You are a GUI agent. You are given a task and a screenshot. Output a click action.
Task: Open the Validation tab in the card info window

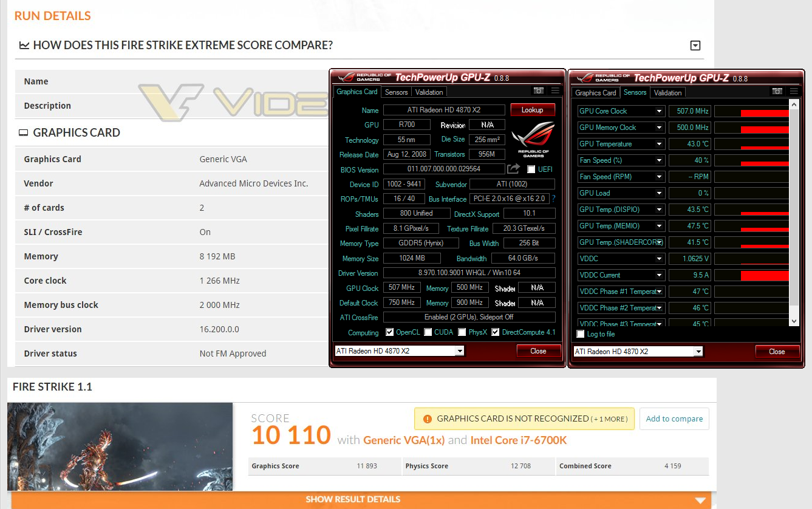(x=429, y=92)
